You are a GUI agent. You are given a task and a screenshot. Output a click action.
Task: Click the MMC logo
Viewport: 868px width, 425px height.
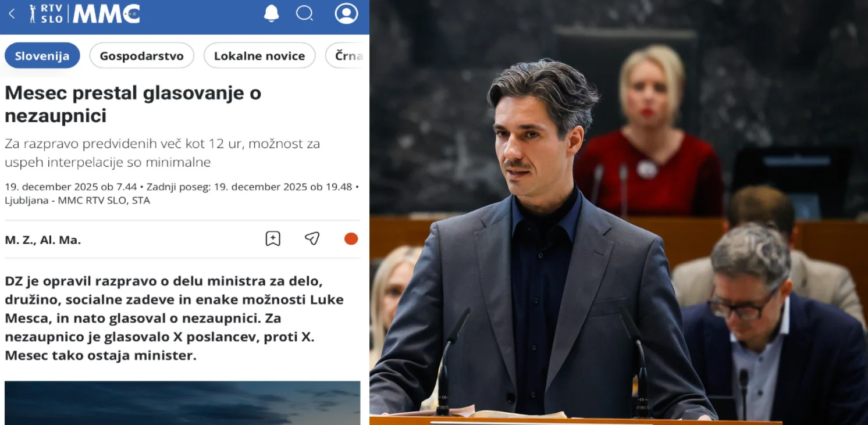[x=108, y=13]
